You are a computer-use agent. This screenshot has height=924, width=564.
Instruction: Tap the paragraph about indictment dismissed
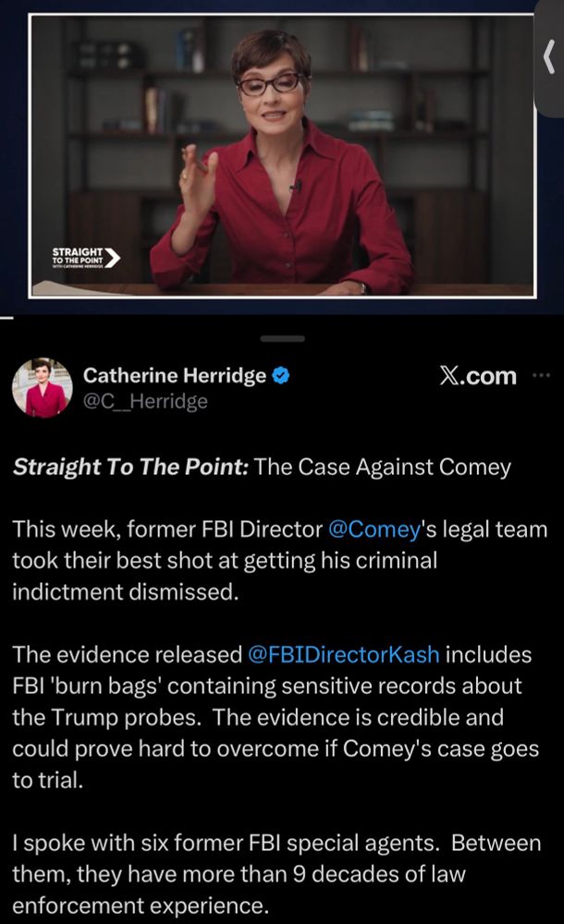tap(279, 561)
